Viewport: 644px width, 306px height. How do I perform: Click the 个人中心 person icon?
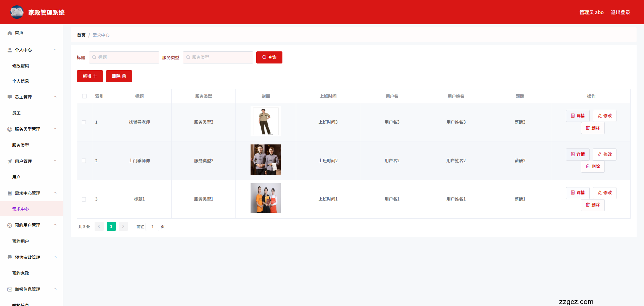tap(10, 50)
